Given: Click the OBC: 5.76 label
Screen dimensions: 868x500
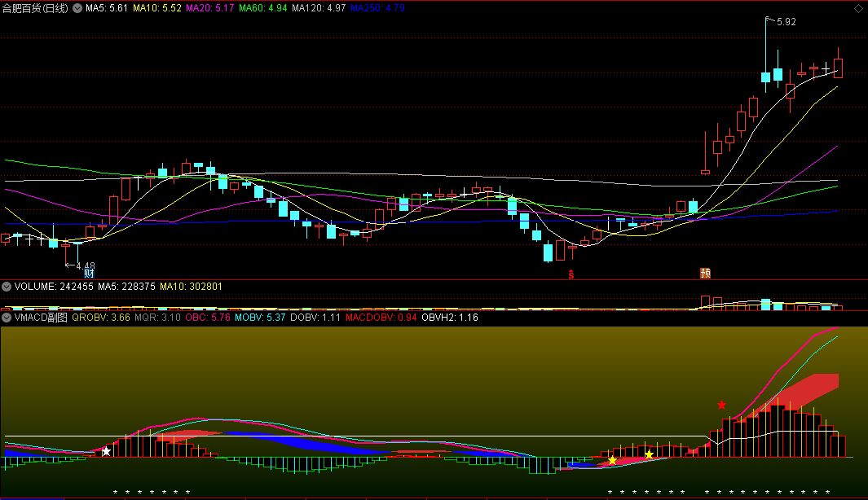Looking at the screenshot, I should tap(208, 318).
